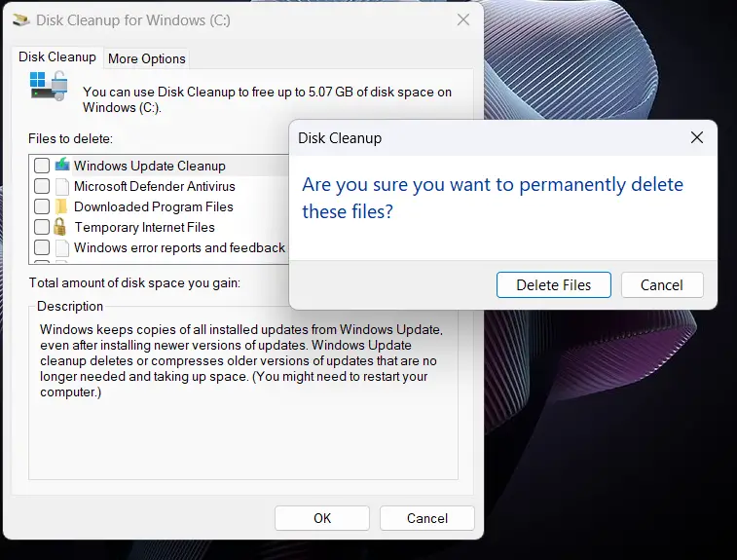Check the Windows Update Cleanup checkbox

(42, 166)
